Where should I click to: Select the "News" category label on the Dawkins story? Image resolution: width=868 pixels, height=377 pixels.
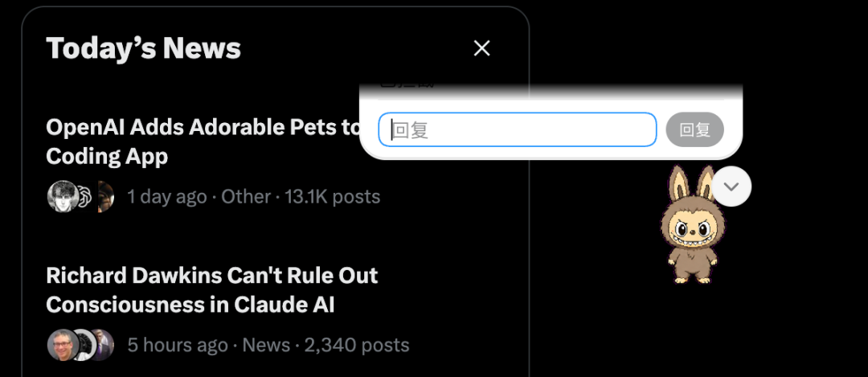[x=266, y=346]
